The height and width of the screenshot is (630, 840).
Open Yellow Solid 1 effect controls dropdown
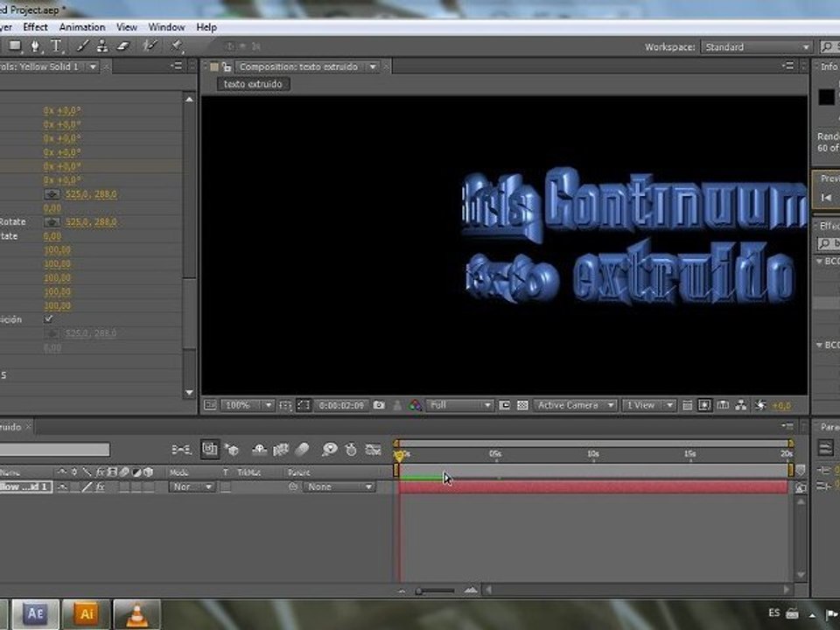(93, 67)
